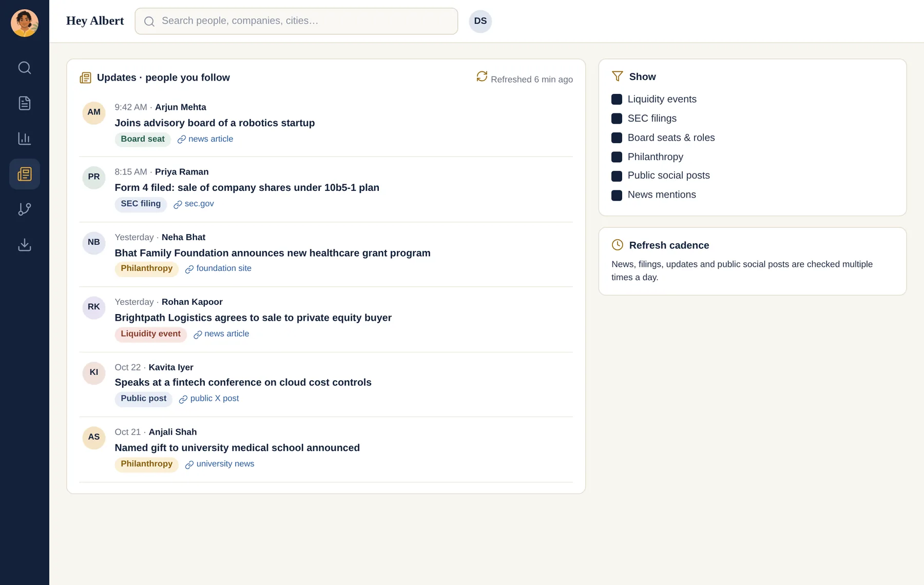Click the KI avatar for Kavita Iyer
This screenshot has height=585, width=924.
point(94,373)
